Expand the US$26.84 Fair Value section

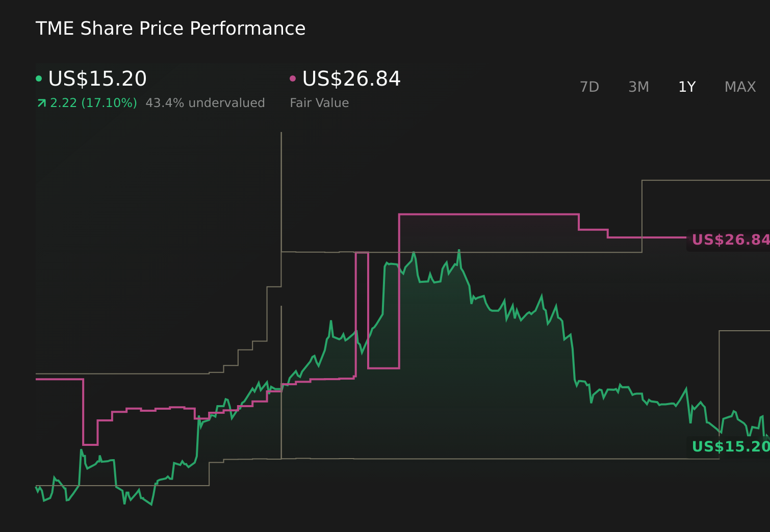351,79
